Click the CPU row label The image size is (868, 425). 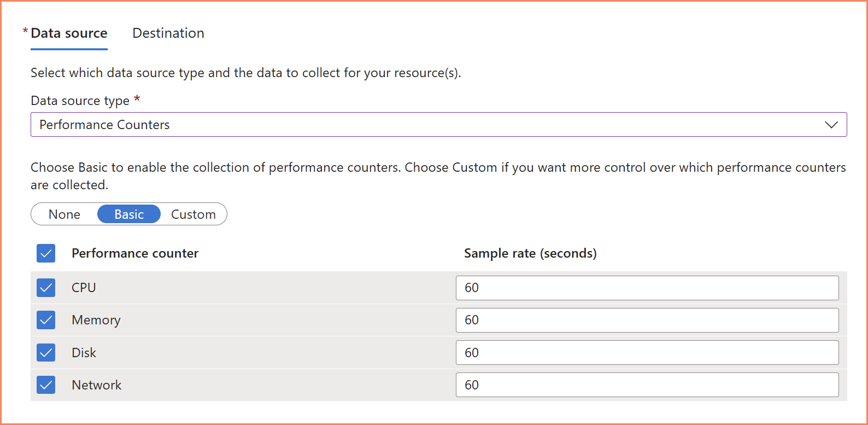tap(83, 287)
